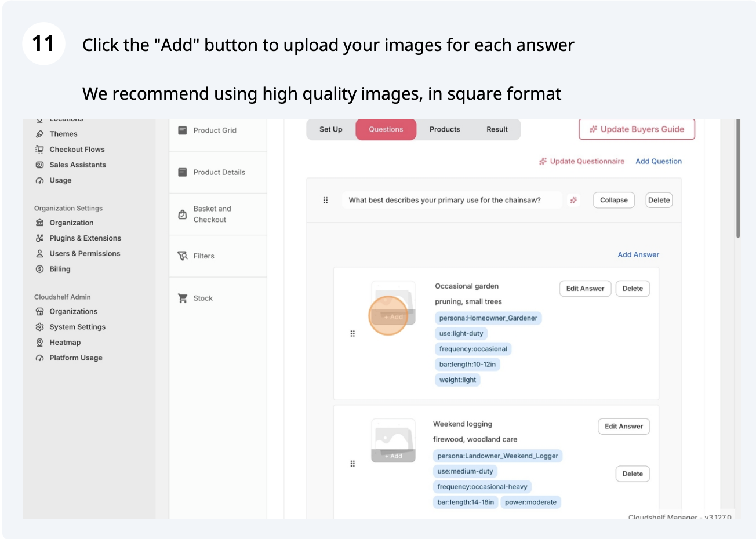Screen dimensions: 756x539
Task: Click the Add Question link
Action: (659, 161)
